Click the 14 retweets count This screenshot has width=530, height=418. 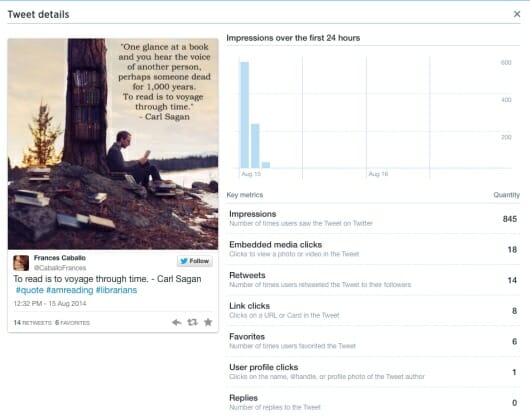(32, 323)
